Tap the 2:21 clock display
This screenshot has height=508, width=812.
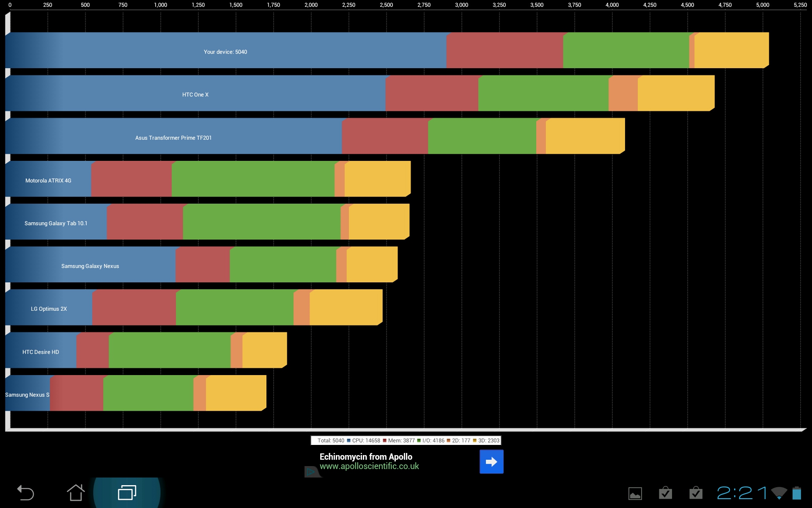tap(742, 493)
